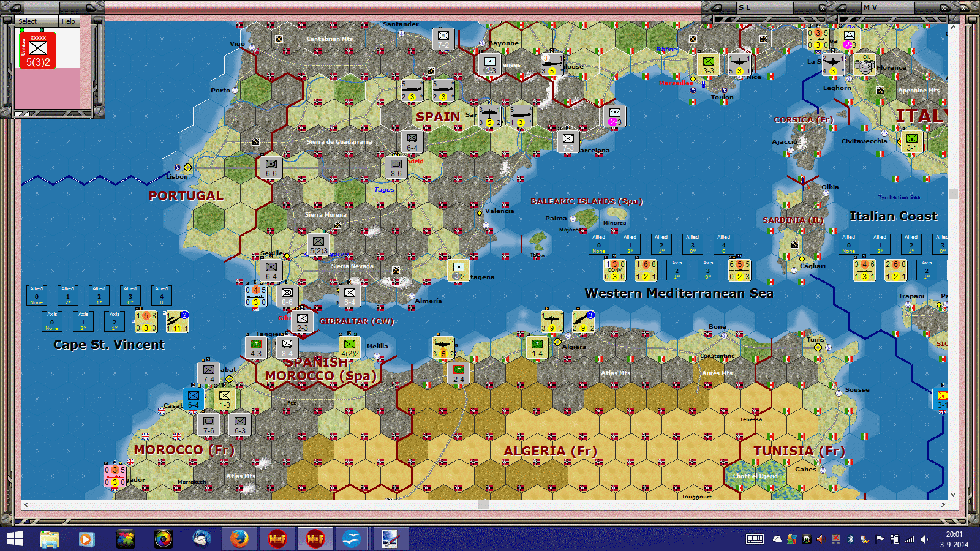The image size is (980, 551).
Task: Select the 7-6 unit in Morocco
Action: pyautogui.click(x=209, y=425)
